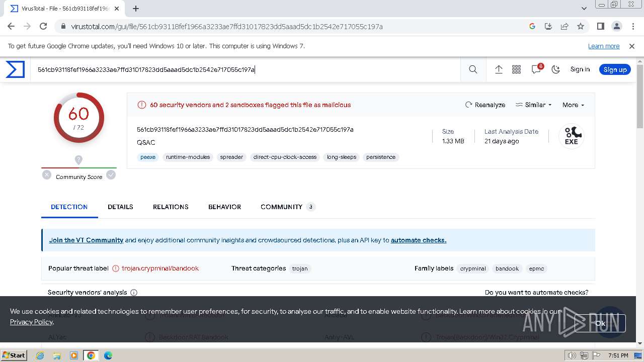Click the community score question mark icon
The image size is (644, 362).
pyautogui.click(x=78, y=160)
